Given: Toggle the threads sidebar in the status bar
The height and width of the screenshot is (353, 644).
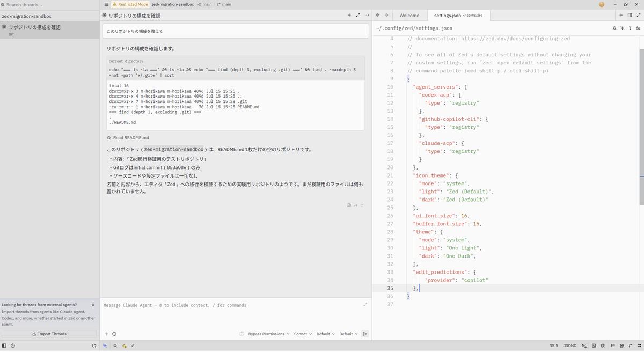Looking at the screenshot, I should coord(4,346).
